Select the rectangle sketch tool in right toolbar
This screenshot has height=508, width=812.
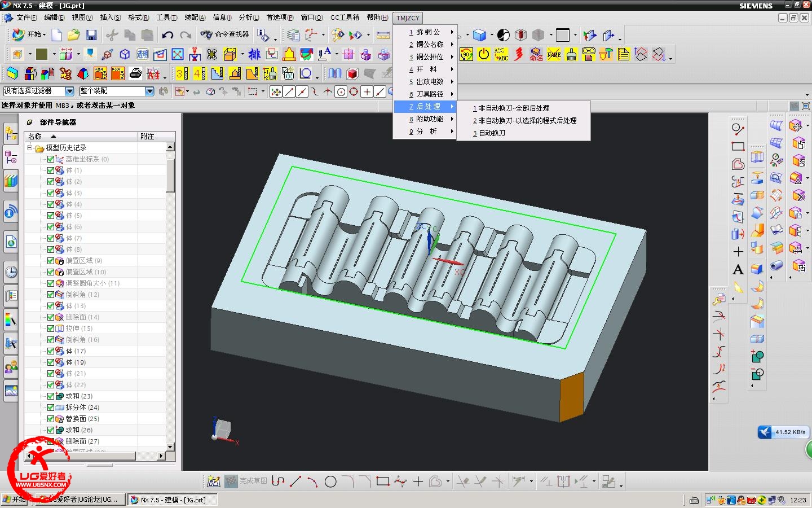[x=738, y=147]
